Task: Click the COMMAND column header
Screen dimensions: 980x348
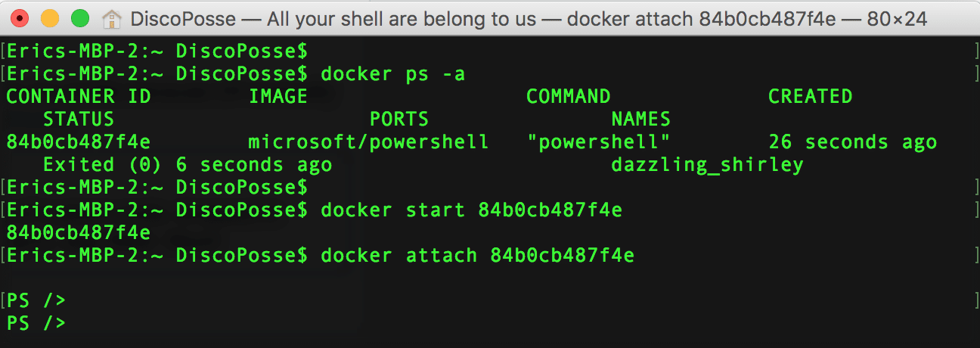Action: [x=568, y=97]
